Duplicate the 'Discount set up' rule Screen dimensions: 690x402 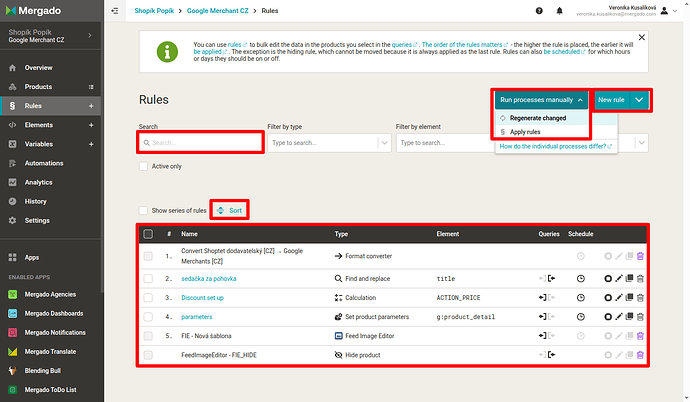629,298
